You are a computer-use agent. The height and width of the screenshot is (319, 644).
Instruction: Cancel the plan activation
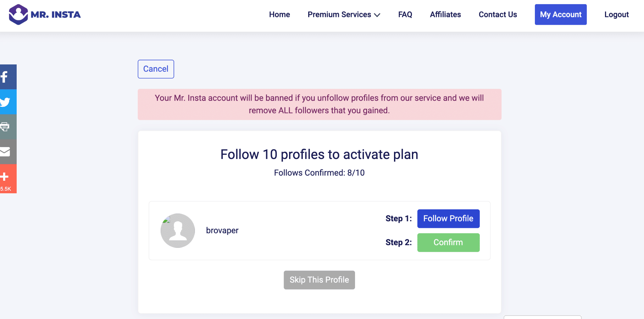(156, 69)
